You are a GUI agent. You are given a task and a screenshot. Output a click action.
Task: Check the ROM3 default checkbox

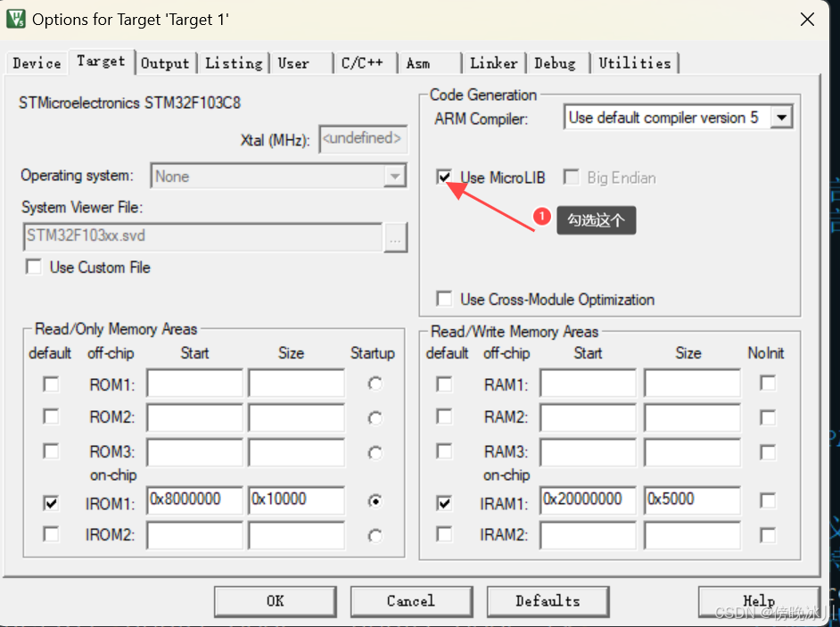click(x=51, y=451)
